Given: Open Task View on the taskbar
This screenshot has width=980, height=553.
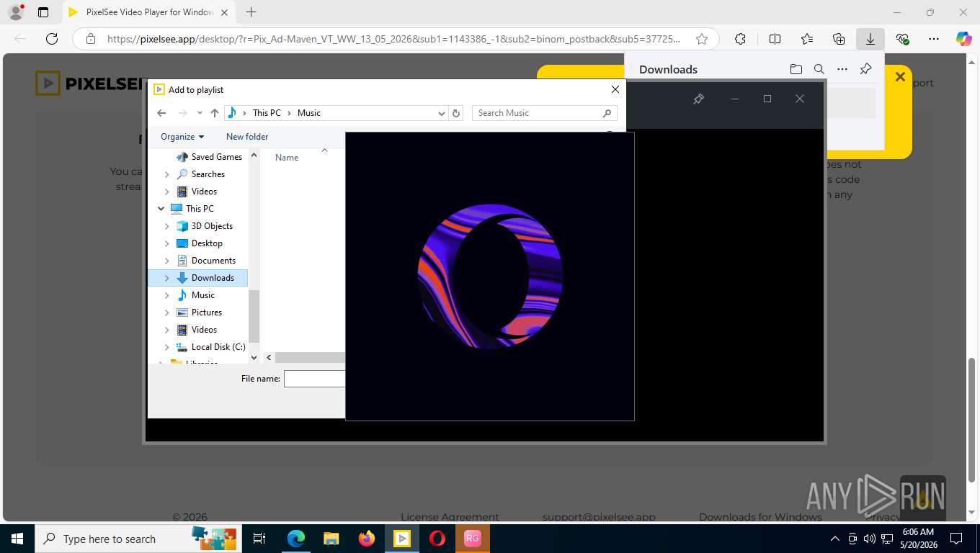Looking at the screenshot, I should click(259, 539).
